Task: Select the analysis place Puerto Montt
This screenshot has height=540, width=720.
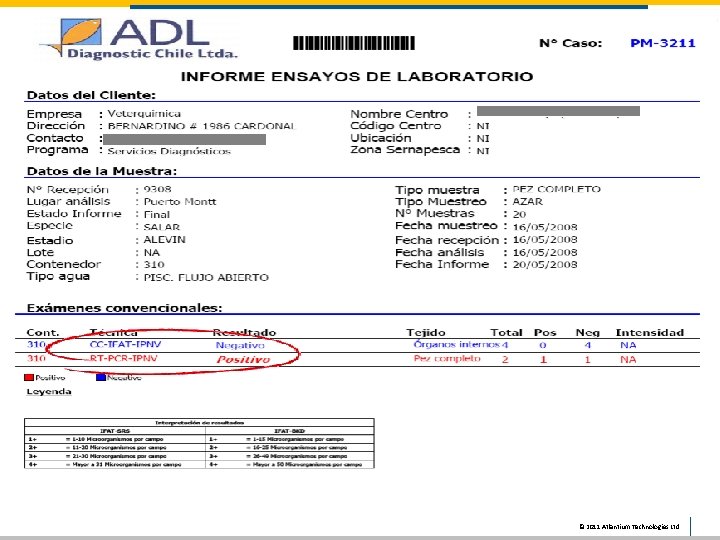Action: (x=180, y=202)
